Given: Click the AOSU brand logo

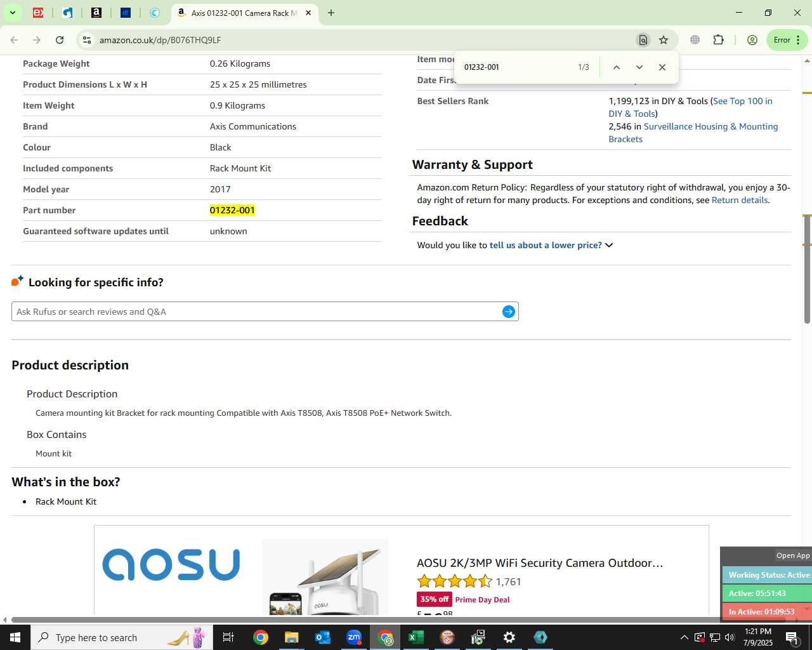Looking at the screenshot, I should point(171,565).
